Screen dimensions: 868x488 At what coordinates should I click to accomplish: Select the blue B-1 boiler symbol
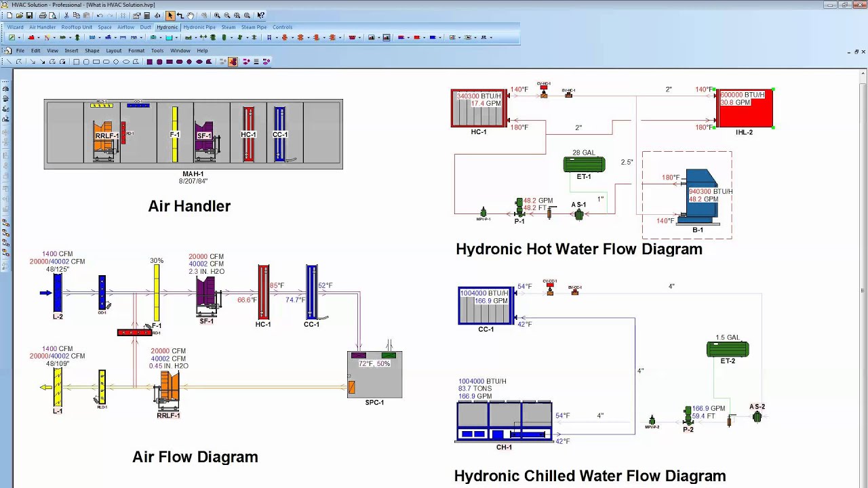point(699,196)
